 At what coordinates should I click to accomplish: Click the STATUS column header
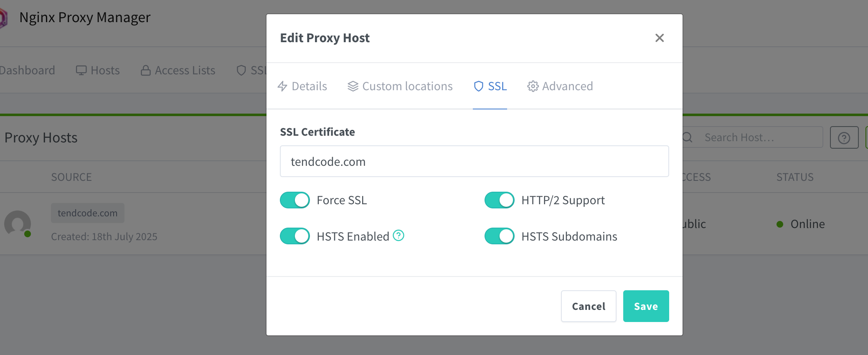(x=795, y=177)
